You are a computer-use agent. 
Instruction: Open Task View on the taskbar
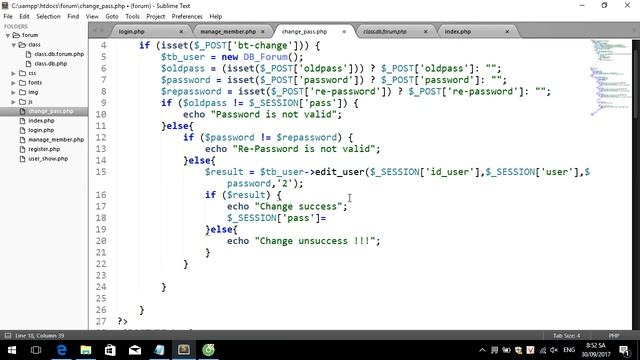pos(36,350)
